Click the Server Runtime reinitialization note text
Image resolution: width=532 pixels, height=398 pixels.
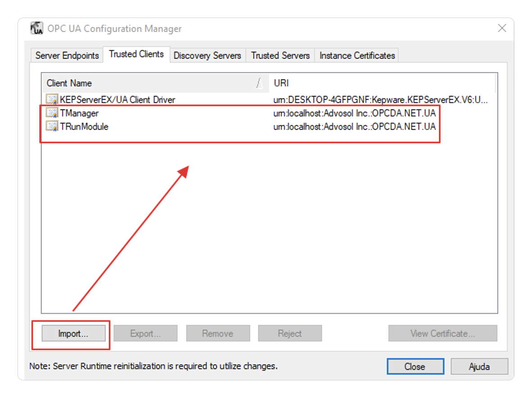(153, 366)
